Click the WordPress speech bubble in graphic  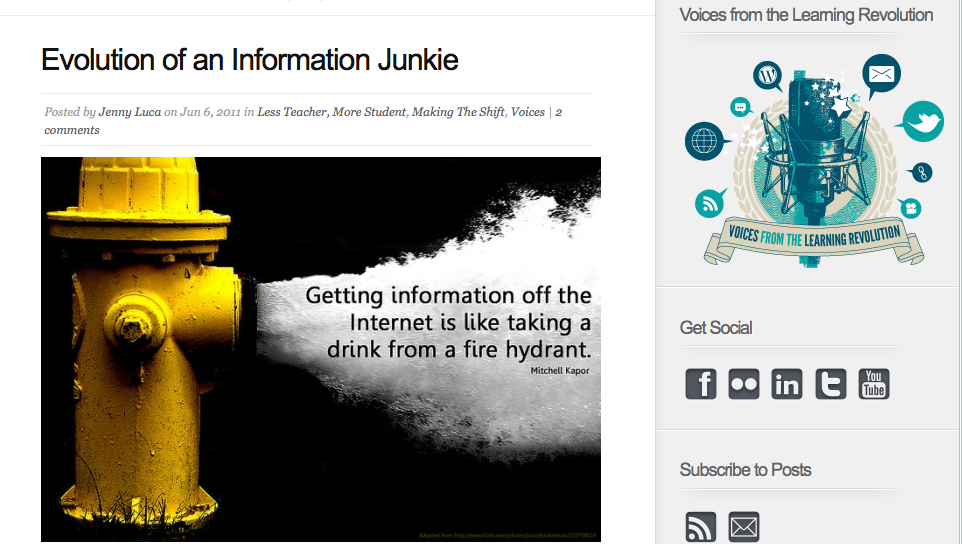(768, 75)
